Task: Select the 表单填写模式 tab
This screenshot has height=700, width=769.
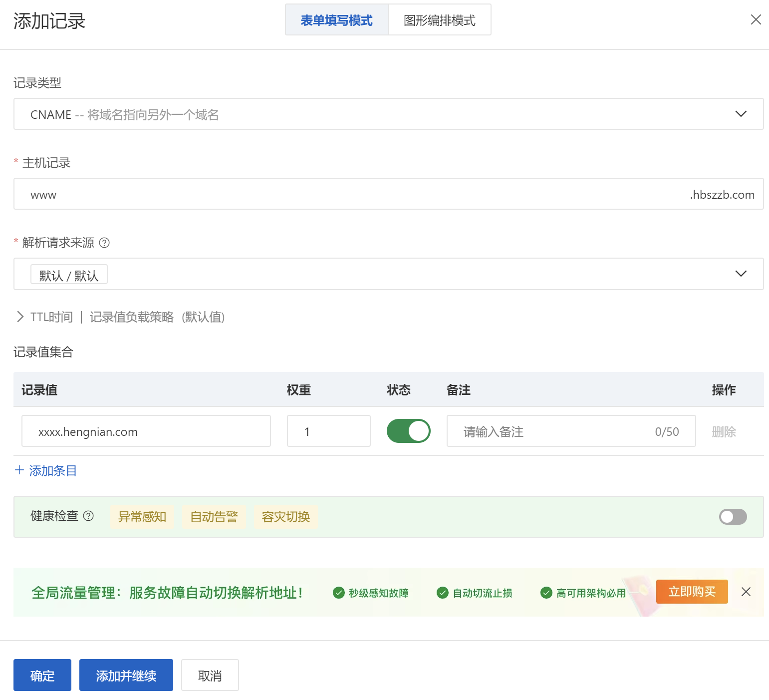Action: [x=336, y=20]
